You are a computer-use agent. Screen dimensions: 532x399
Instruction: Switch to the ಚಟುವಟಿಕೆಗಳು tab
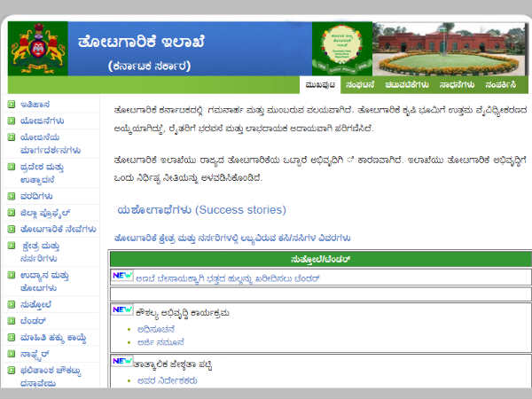click(407, 85)
